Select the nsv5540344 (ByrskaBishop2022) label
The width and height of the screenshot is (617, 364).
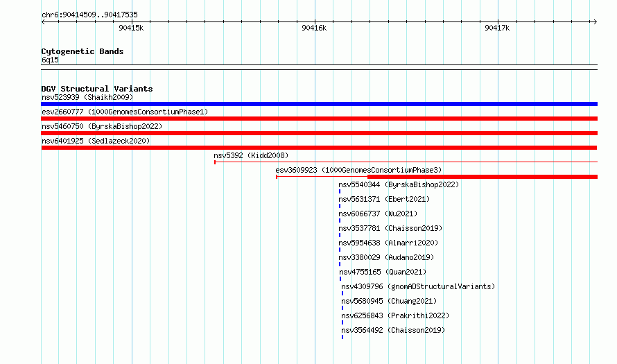399,184
